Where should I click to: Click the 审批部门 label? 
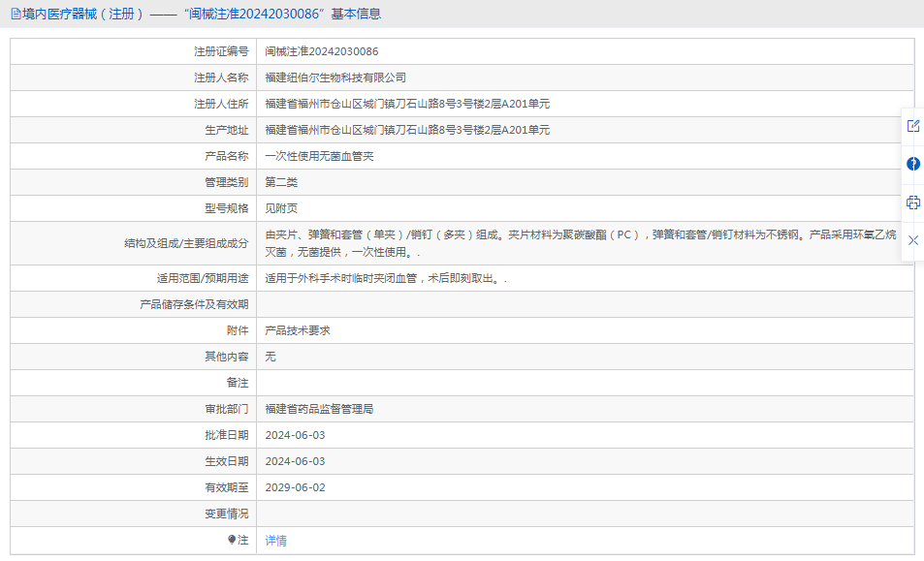(x=226, y=409)
